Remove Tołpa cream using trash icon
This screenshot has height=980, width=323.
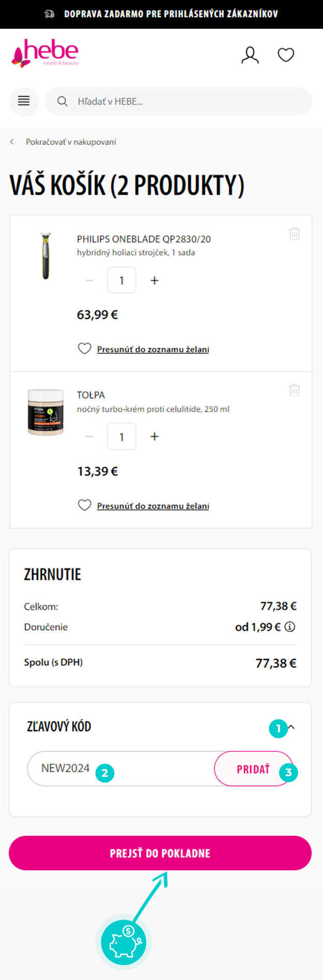point(294,390)
